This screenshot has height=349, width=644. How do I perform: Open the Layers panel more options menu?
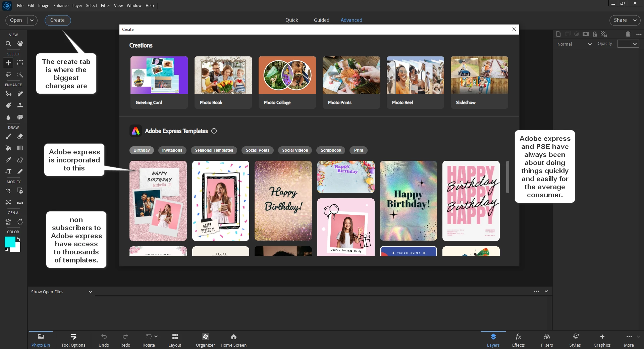point(639,34)
